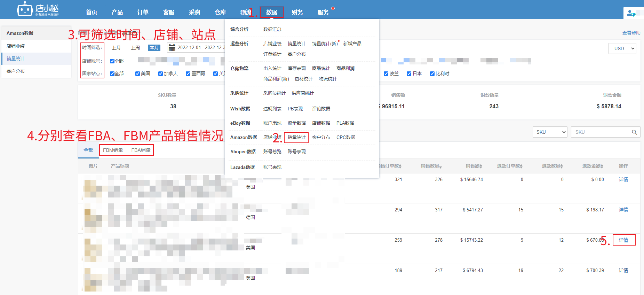Open the 数据 top menu
This screenshot has height=295, width=644.
coord(272,13)
